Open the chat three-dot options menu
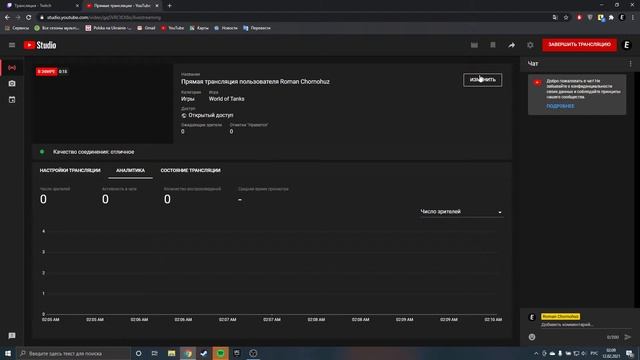This screenshot has height=360, width=640. click(630, 64)
